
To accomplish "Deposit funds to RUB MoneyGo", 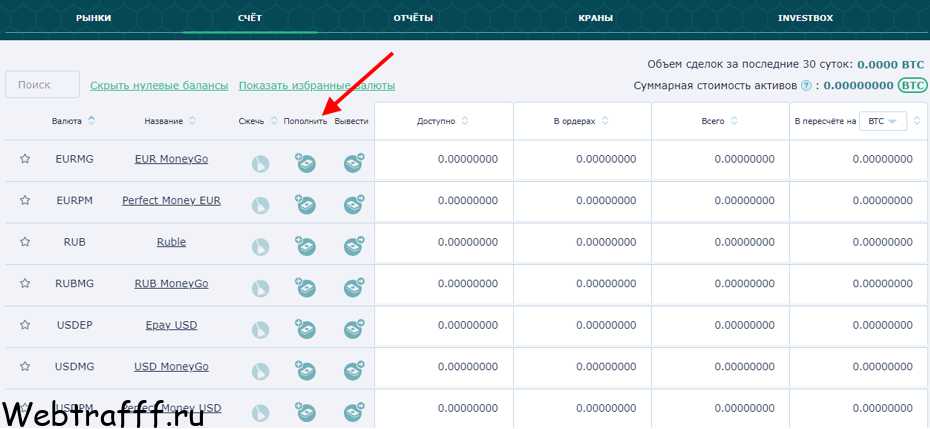I will [x=305, y=287].
